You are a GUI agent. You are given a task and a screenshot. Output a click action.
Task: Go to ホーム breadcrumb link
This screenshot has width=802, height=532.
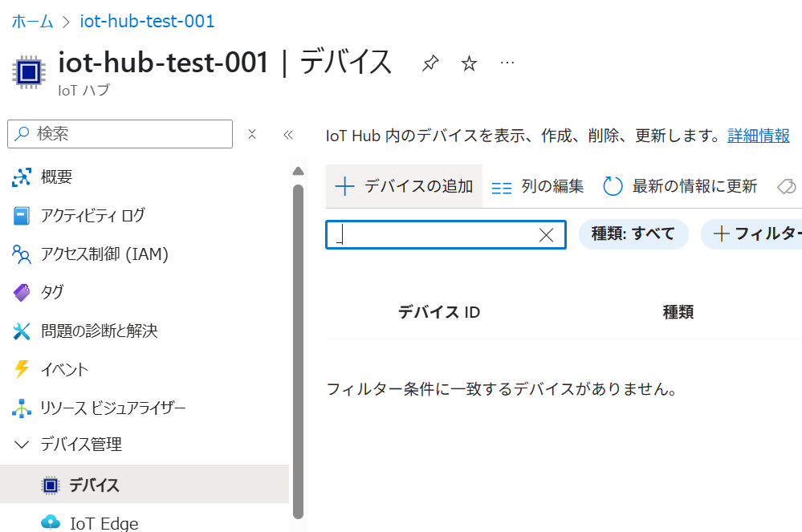(x=32, y=22)
